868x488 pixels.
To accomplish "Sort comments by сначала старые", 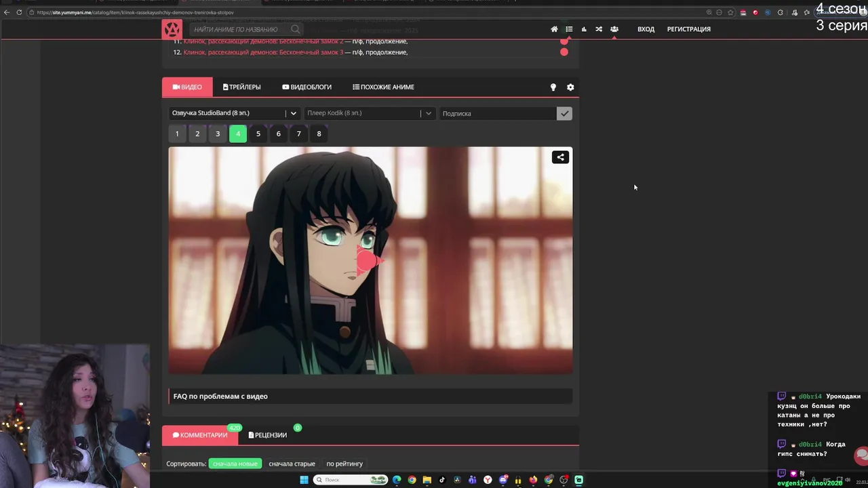I will pos(292,464).
